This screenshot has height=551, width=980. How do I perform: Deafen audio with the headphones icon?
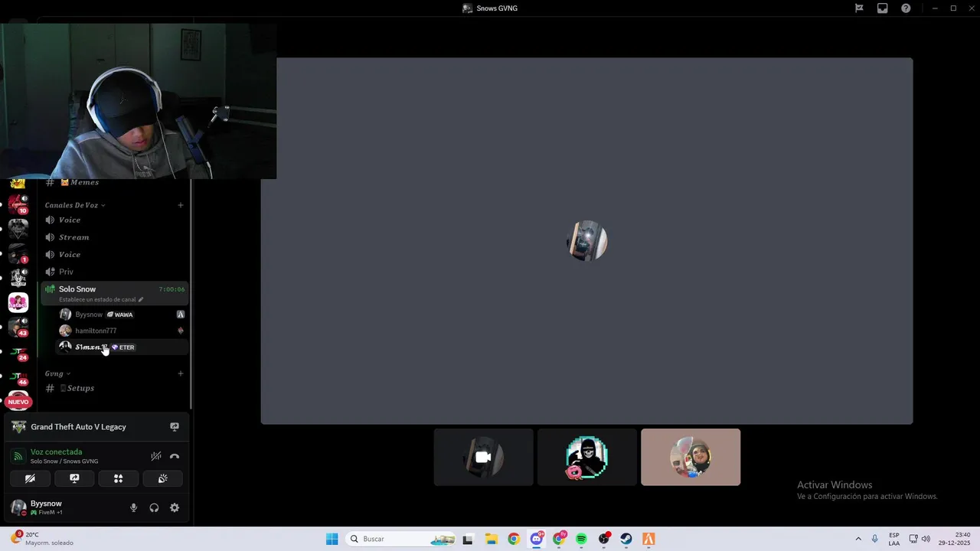[154, 507]
